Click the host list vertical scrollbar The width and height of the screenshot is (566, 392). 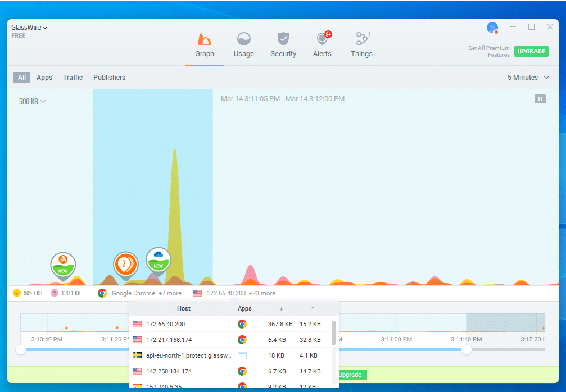coord(333,333)
